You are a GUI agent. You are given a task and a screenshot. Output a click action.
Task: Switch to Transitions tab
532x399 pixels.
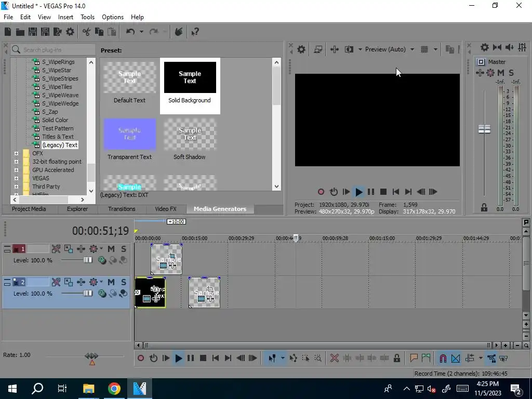coord(122,209)
